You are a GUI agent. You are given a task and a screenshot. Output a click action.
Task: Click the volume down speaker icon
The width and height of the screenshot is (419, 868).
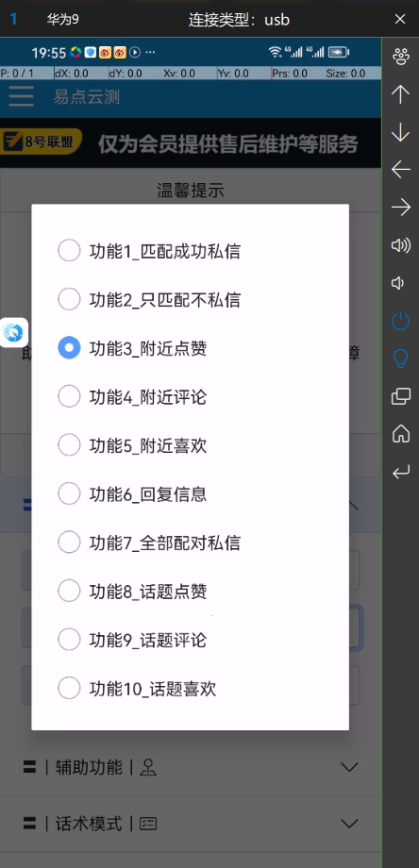pos(397,283)
